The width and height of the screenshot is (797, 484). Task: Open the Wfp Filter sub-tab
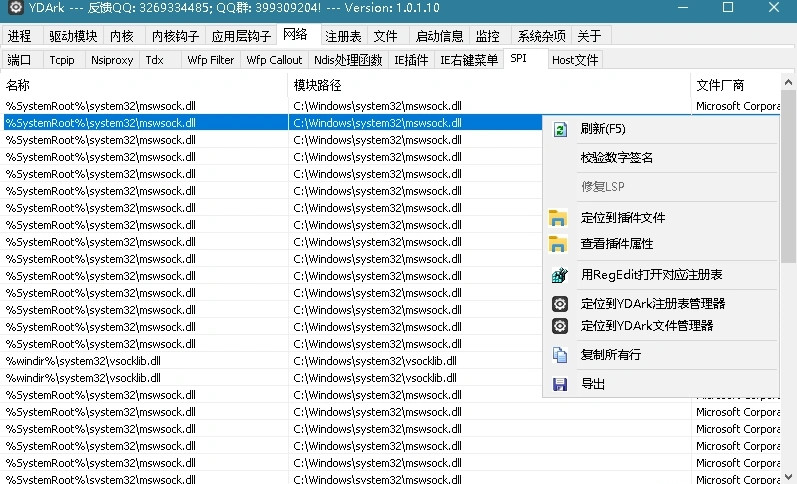pyautogui.click(x=210, y=60)
